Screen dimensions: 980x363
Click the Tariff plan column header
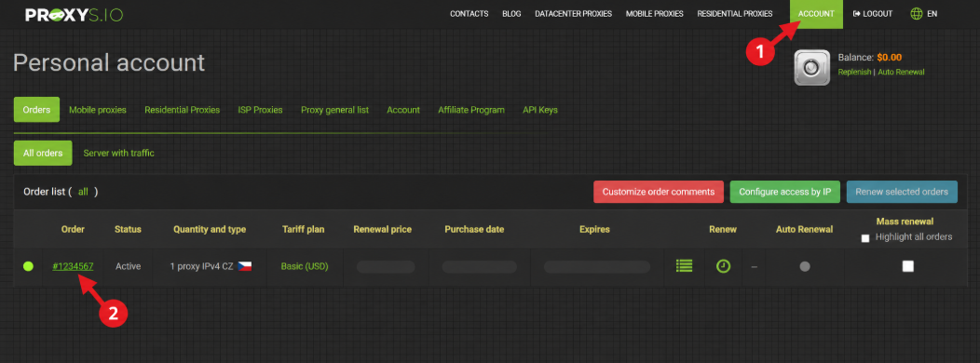[303, 229]
